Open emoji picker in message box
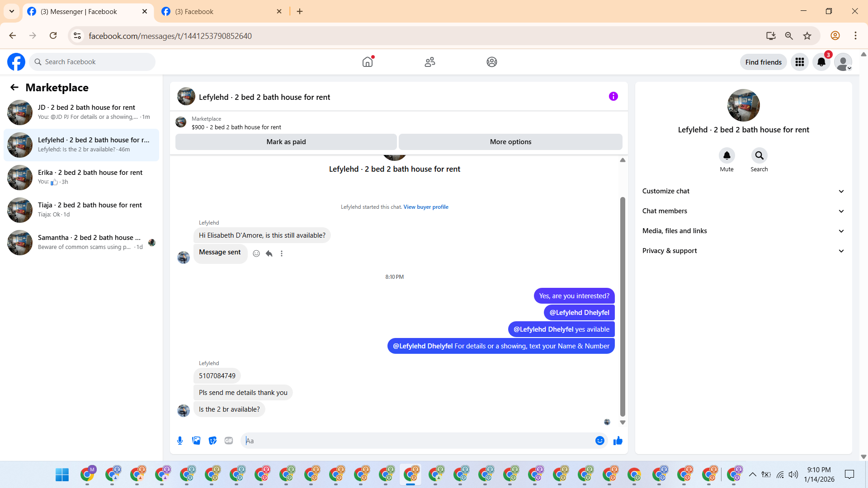 click(599, 441)
